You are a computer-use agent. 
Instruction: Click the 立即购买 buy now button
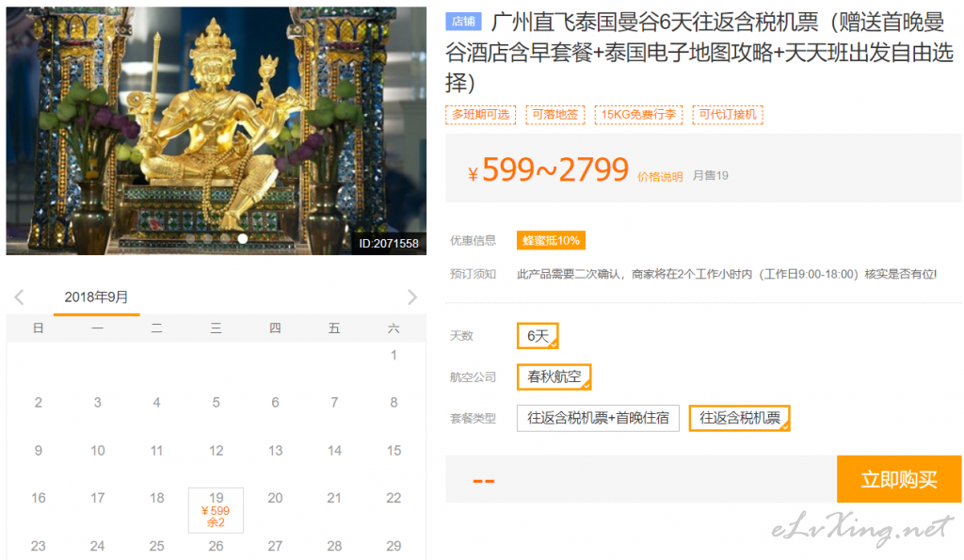pos(899,479)
